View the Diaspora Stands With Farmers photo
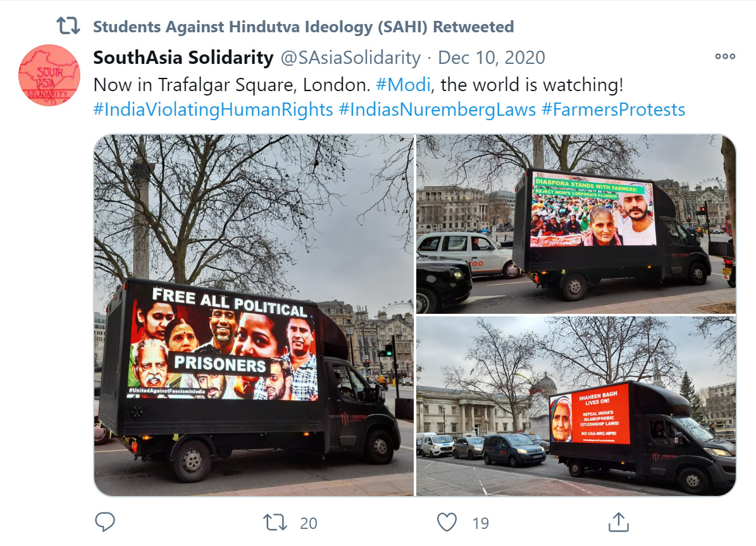This screenshot has height=546, width=756. [x=576, y=224]
